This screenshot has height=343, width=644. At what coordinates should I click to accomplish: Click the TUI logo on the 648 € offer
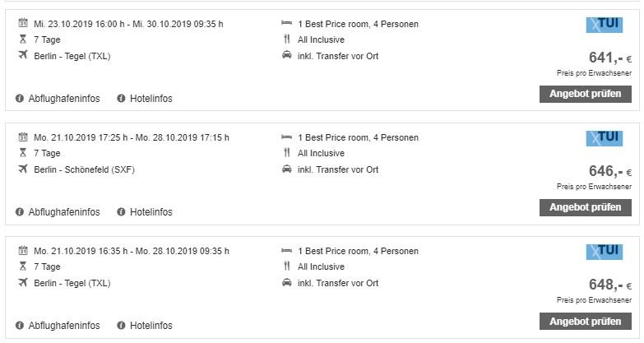coord(605,252)
